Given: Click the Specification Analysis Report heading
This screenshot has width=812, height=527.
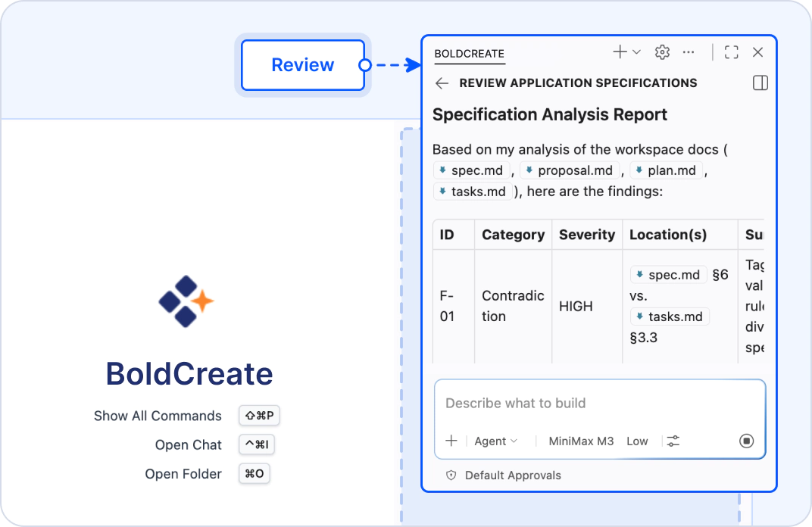Looking at the screenshot, I should [549, 114].
